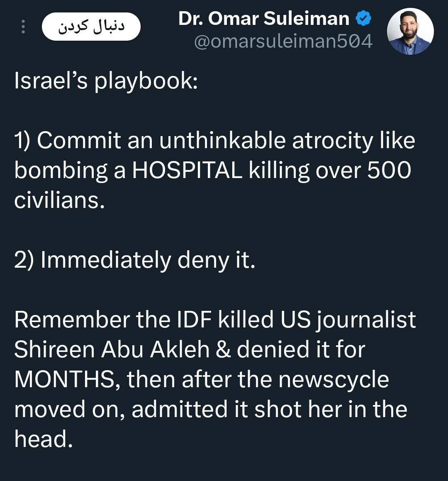This screenshot has width=448, height=481.
Task: Click the word "newscycle"
Action: pos(334,379)
